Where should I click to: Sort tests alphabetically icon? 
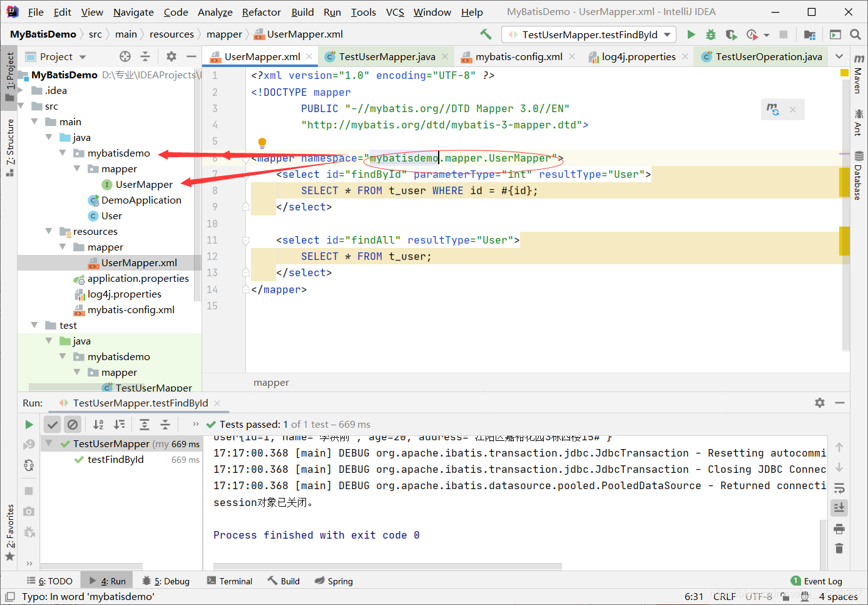pos(98,425)
